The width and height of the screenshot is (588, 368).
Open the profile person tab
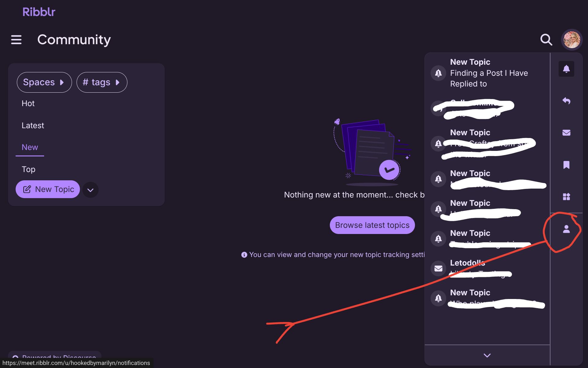click(x=566, y=229)
